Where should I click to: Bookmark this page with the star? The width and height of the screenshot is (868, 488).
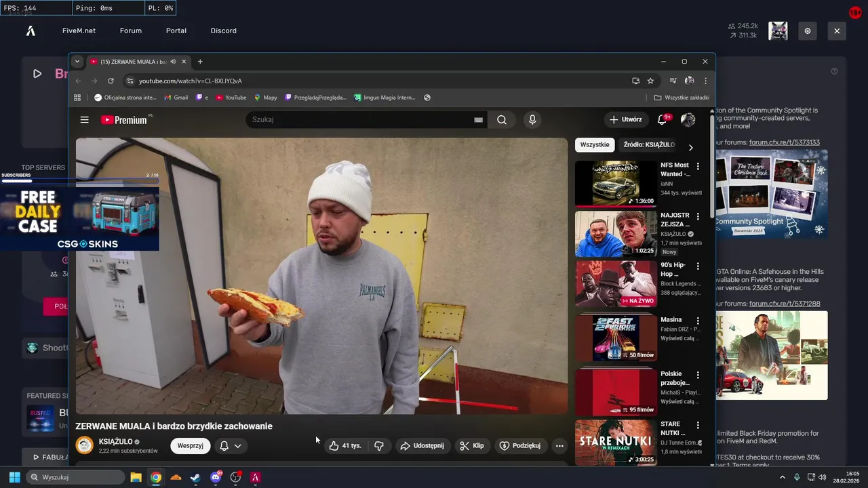[650, 81]
